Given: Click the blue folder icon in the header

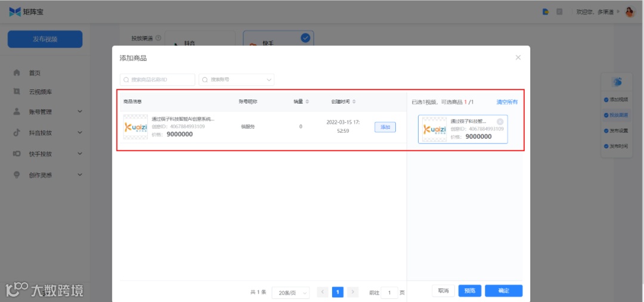Looking at the screenshot, I should pos(546,12).
